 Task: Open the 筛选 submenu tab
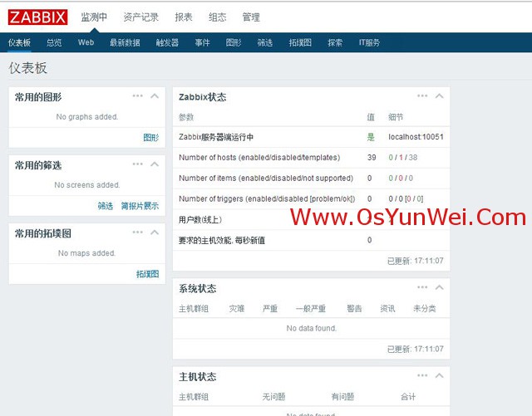[265, 42]
